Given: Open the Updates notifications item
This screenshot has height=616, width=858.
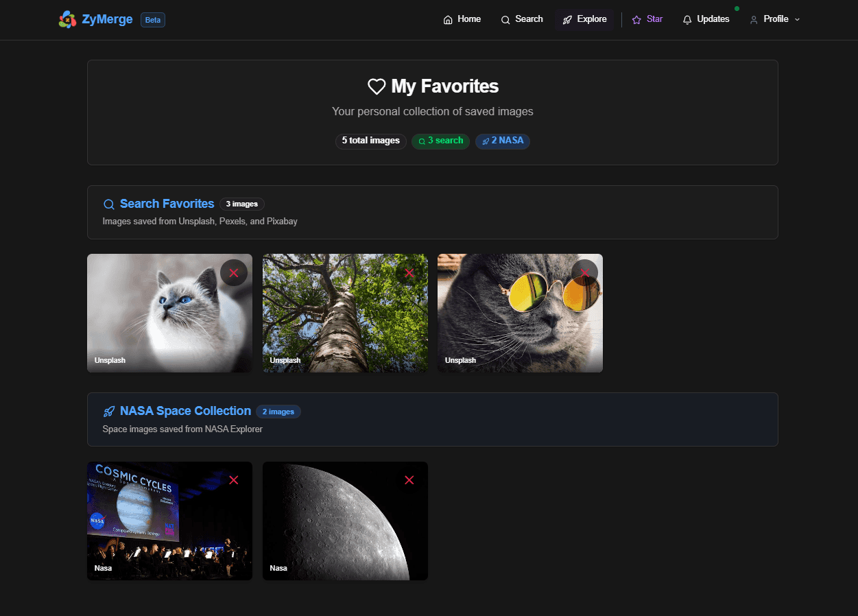Looking at the screenshot, I should [706, 19].
